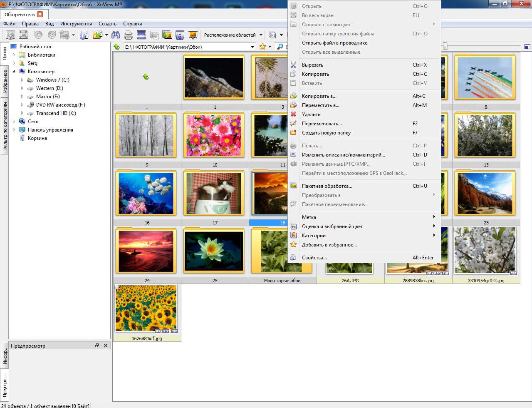
Task: Expand the Maxtor (E:) drive node
Action: click(22, 97)
